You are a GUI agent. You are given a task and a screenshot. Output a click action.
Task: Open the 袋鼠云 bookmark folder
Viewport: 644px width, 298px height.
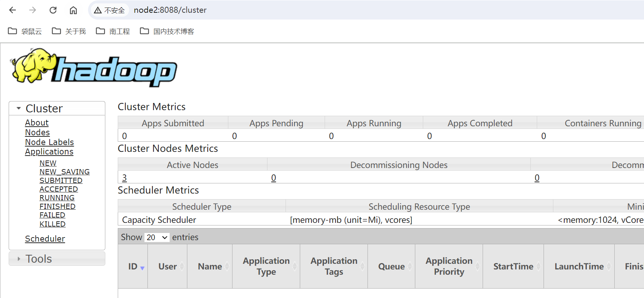(25, 31)
